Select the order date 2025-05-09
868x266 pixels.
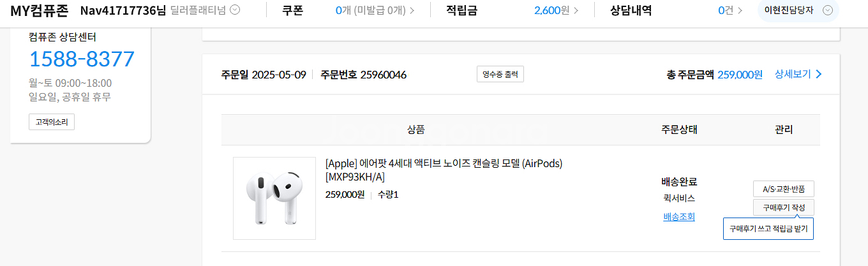279,75
